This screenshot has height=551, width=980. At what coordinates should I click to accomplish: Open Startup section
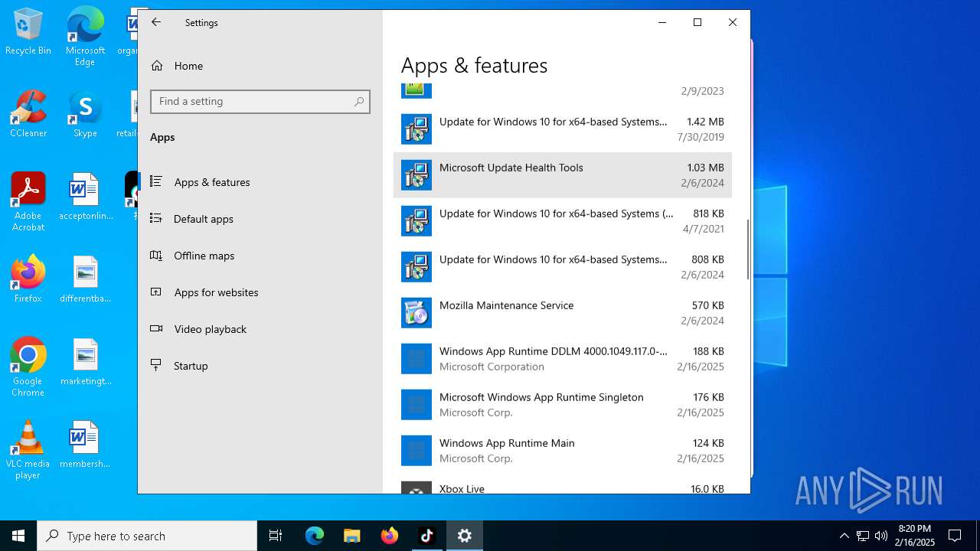[260, 366]
